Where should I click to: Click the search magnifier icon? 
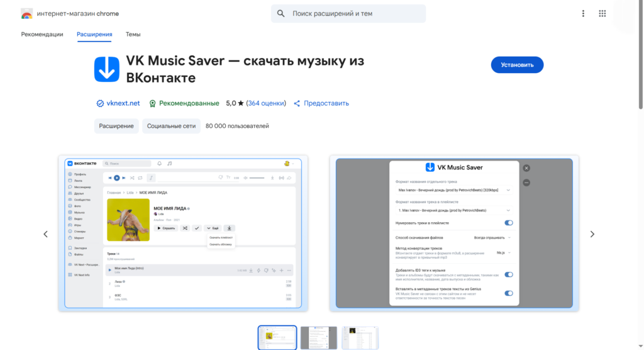(x=281, y=14)
